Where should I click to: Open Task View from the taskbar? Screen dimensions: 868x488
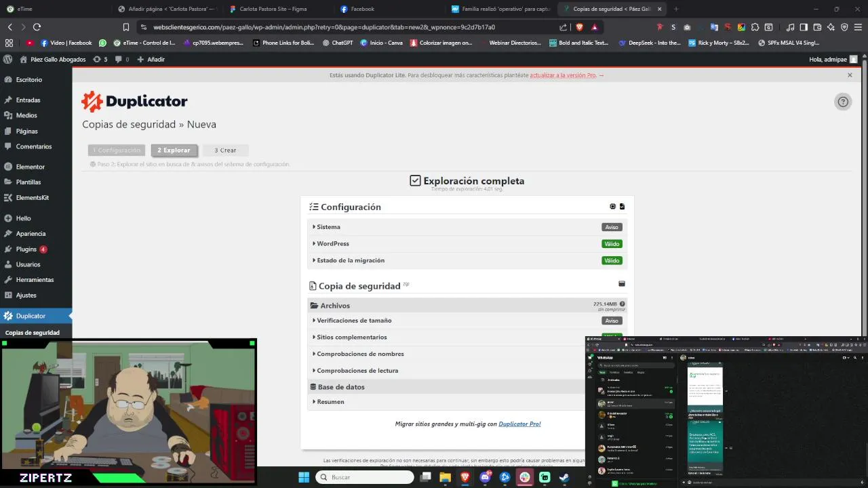[x=425, y=477]
